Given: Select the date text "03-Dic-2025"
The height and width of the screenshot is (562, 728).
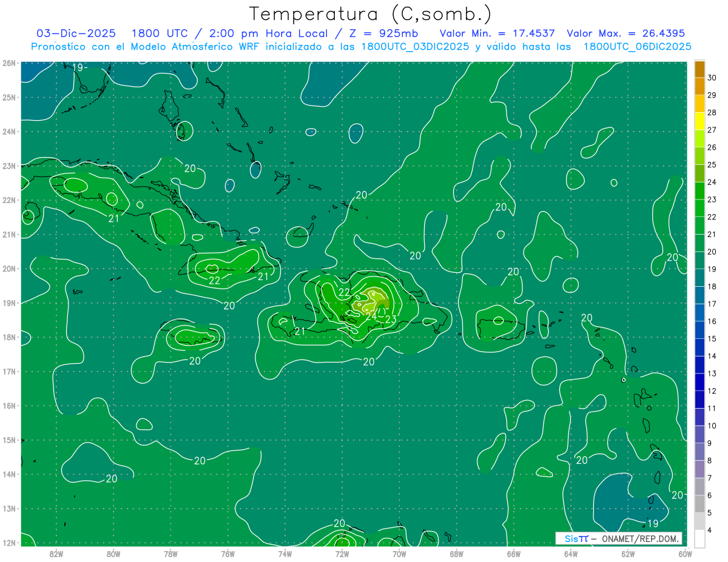Looking at the screenshot, I should [76, 33].
